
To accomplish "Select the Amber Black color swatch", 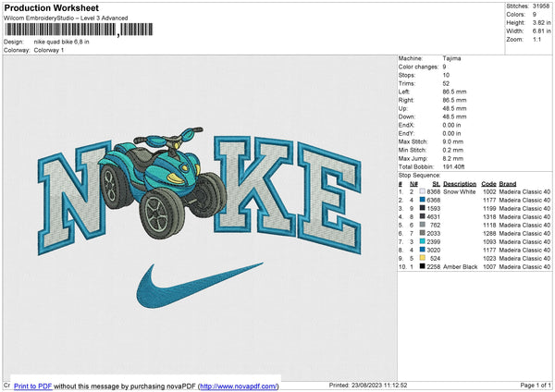I will (x=420, y=266).
